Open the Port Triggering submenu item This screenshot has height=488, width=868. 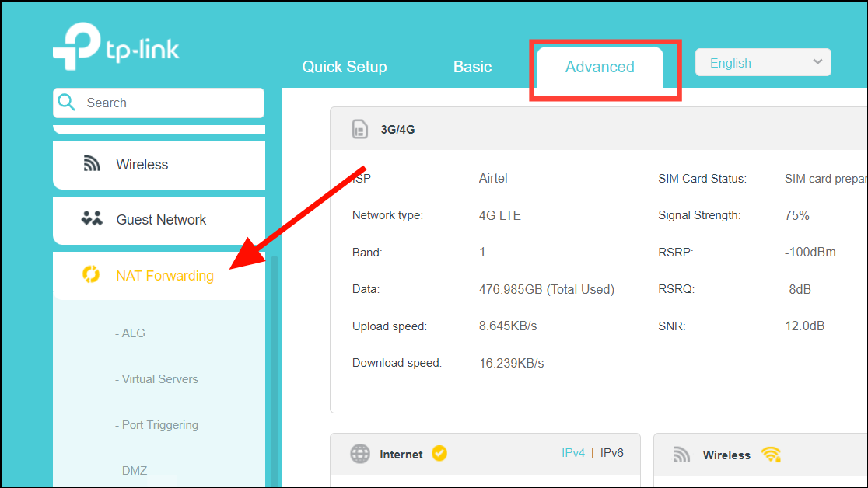click(156, 425)
